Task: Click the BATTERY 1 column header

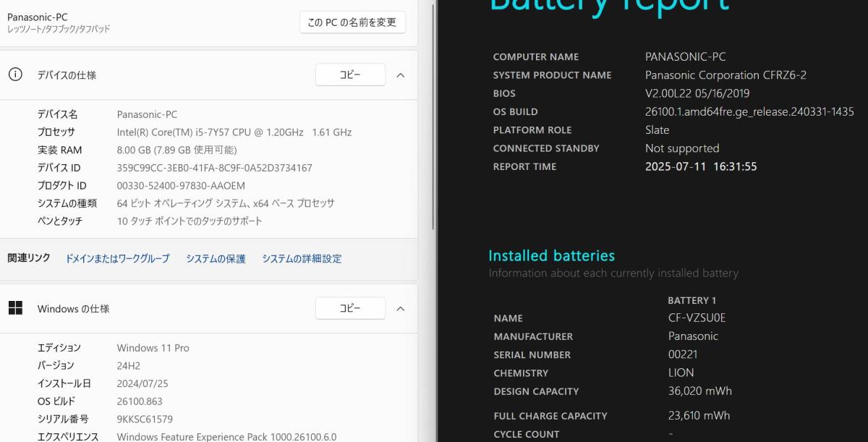Action: (x=692, y=300)
